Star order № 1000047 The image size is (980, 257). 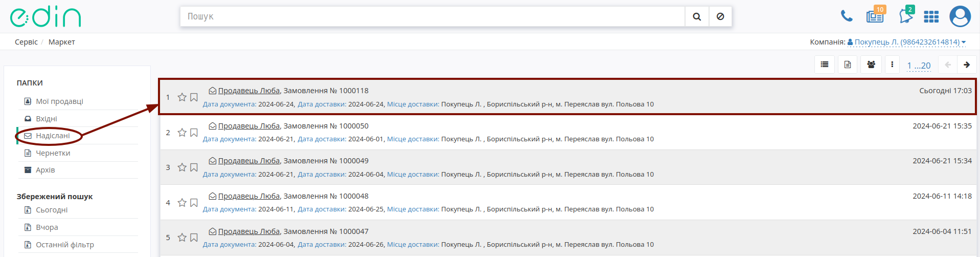click(x=182, y=238)
